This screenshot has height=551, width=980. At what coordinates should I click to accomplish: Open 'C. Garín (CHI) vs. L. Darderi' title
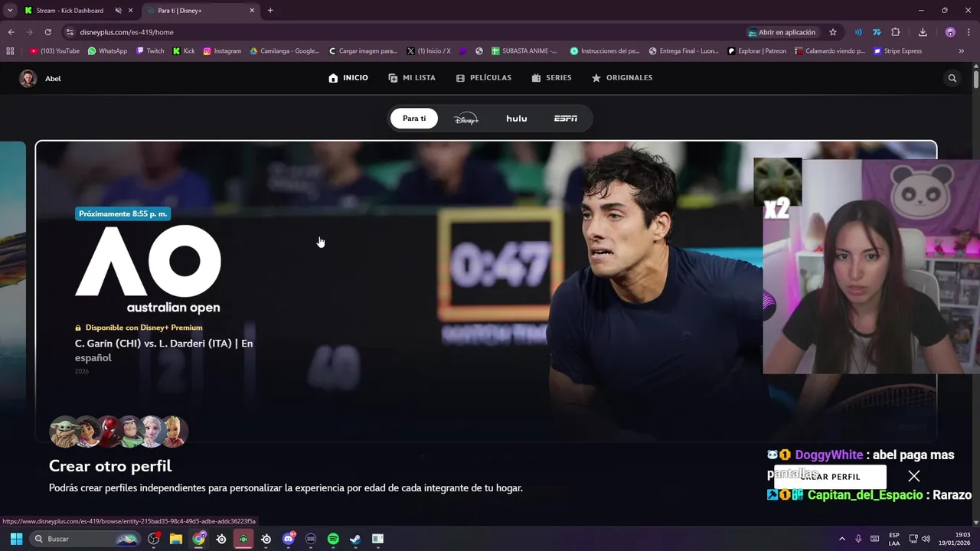click(164, 350)
